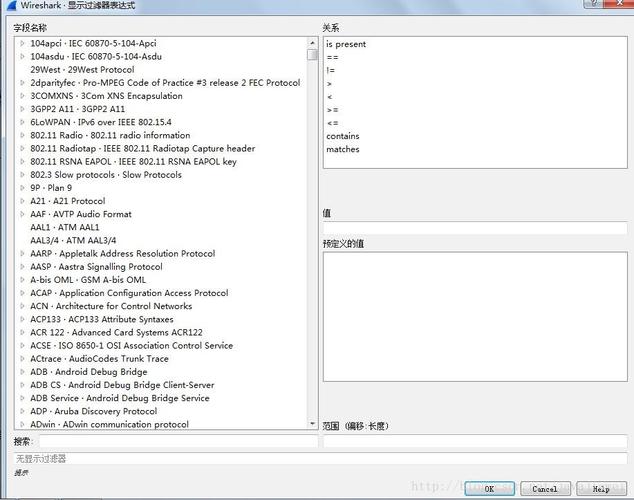Viewport: 634px width, 500px height.
Task: Choose the '<' less-than relation
Action: [330, 97]
